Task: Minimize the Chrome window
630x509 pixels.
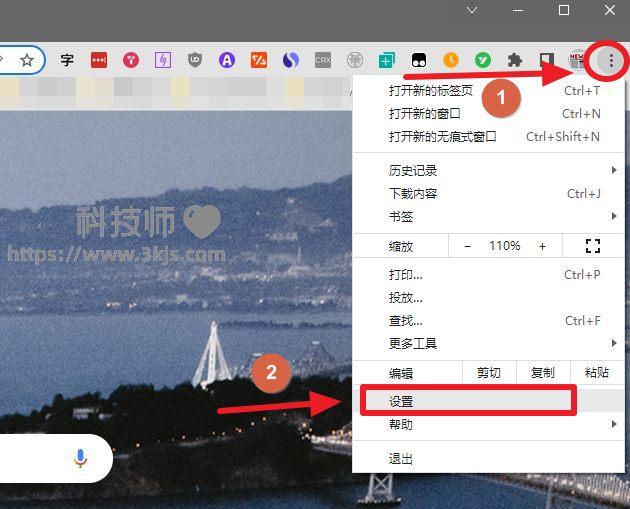Action: pyautogui.click(x=518, y=10)
